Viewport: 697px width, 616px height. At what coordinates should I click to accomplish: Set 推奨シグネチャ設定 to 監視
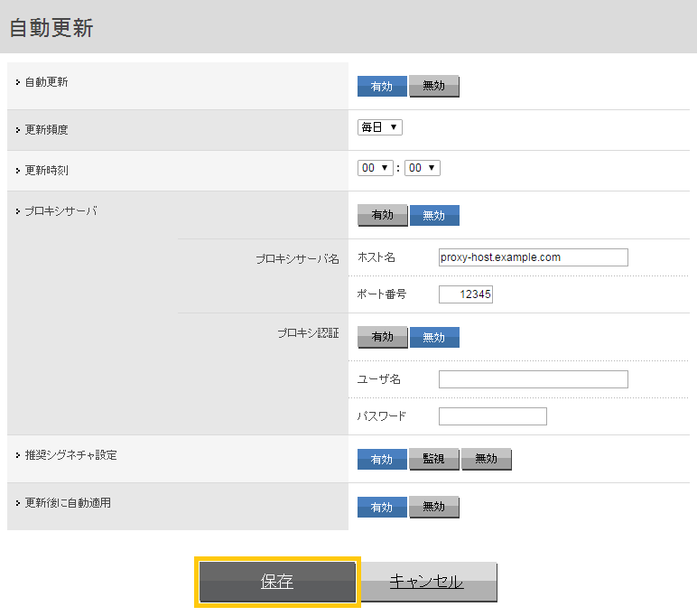click(434, 459)
